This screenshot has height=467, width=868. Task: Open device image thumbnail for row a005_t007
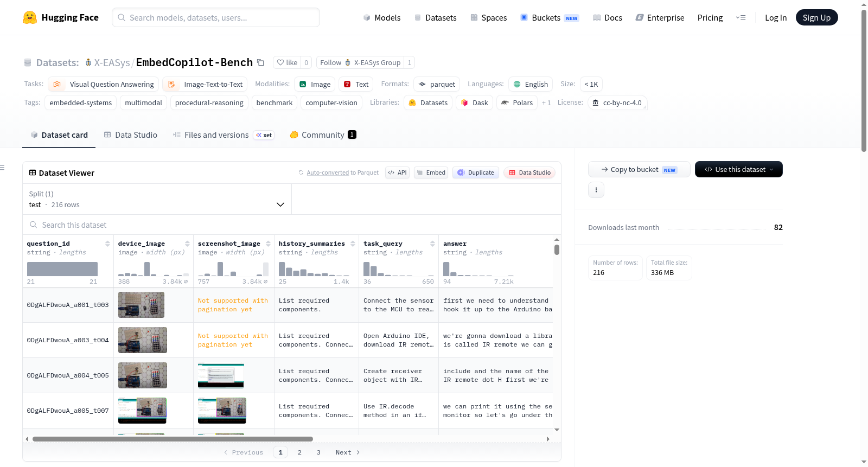[x=142, y=411]
